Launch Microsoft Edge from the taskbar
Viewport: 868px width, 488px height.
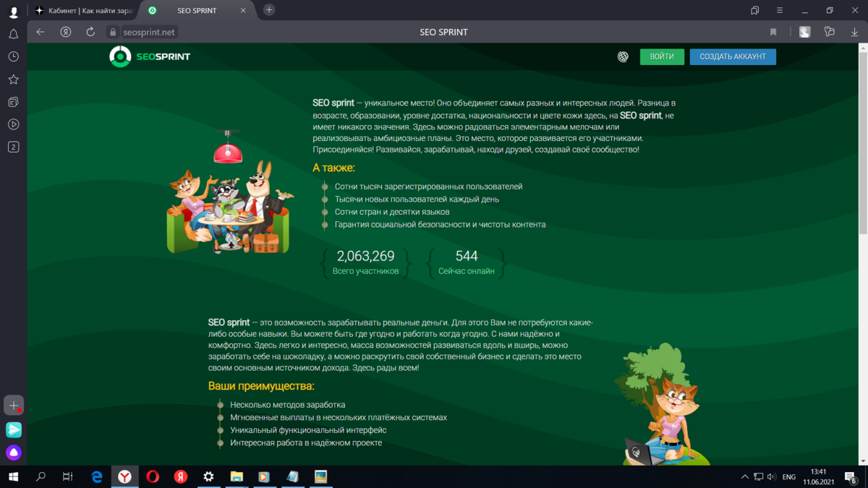[x=97, y=476]
